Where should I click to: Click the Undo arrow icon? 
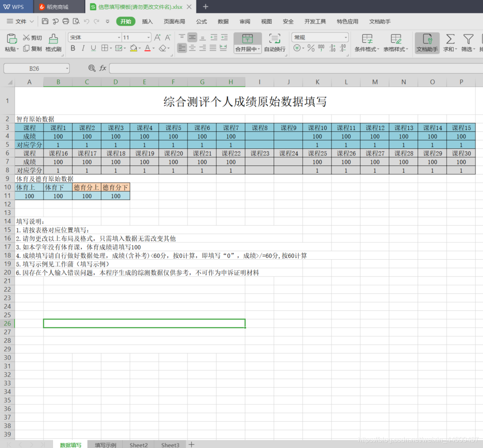click(x=87, y=21)
